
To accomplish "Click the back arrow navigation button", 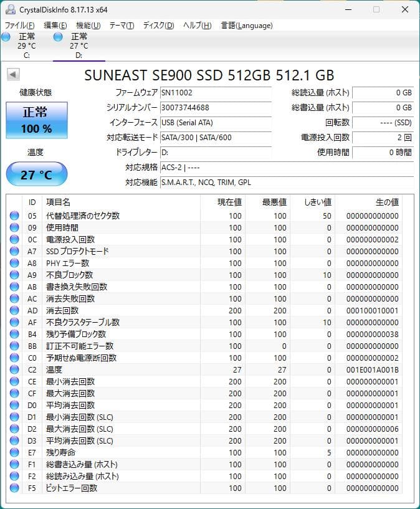I will point(14,75).
